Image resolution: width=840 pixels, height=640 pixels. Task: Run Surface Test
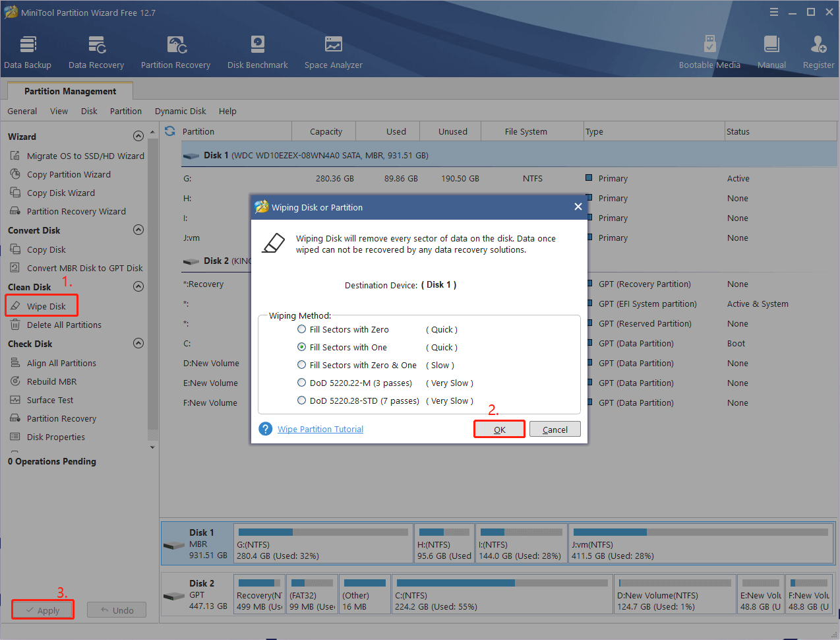tap(42, 400)
